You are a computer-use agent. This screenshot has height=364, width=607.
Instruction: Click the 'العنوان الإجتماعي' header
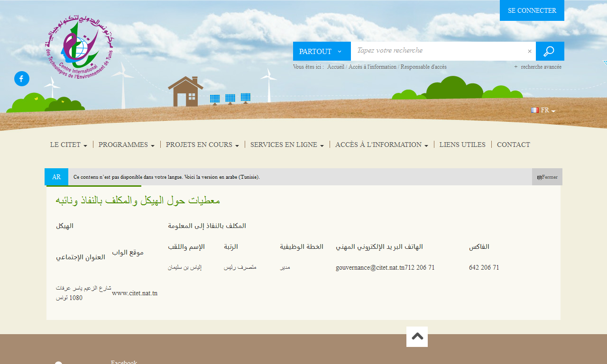(x=81, y=257)
